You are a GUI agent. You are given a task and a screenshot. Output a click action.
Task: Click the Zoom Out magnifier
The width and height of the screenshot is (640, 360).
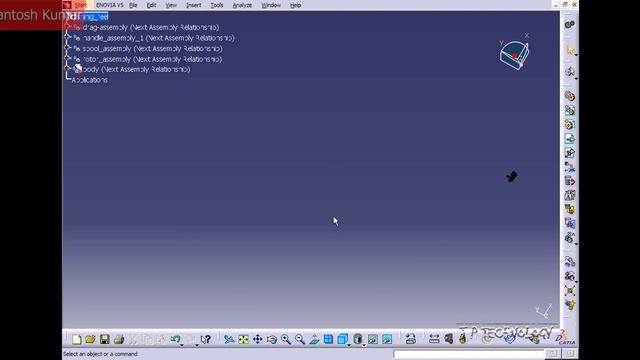300,339
